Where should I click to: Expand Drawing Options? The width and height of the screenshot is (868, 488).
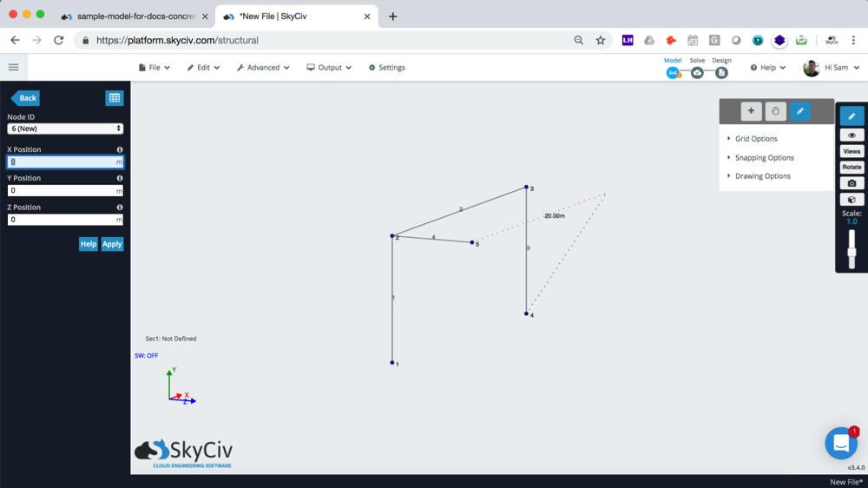pos(762,176)
